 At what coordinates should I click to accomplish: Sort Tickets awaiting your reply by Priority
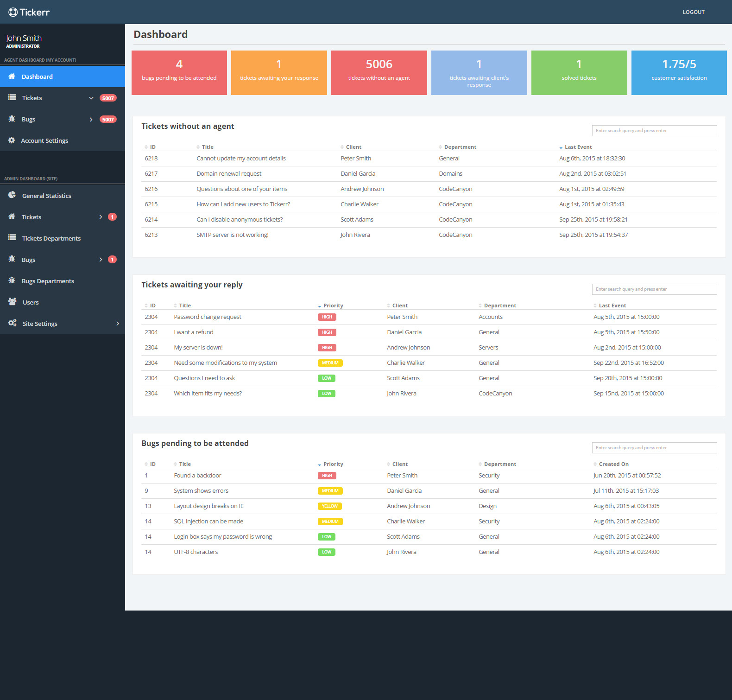[x=330, y=305]
